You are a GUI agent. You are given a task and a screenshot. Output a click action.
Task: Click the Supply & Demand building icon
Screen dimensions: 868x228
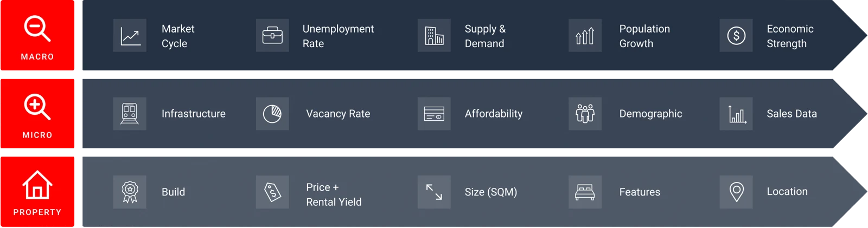click(x=434, y=36)
